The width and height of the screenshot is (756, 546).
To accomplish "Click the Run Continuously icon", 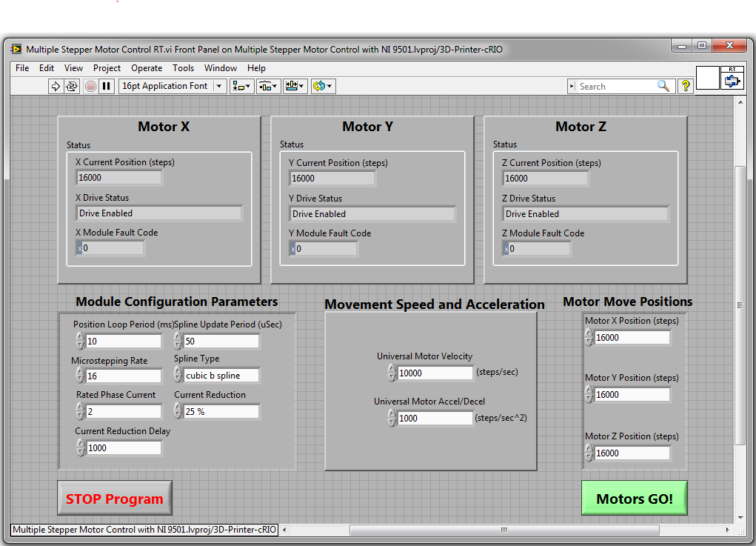I will [x=72, y=86].
